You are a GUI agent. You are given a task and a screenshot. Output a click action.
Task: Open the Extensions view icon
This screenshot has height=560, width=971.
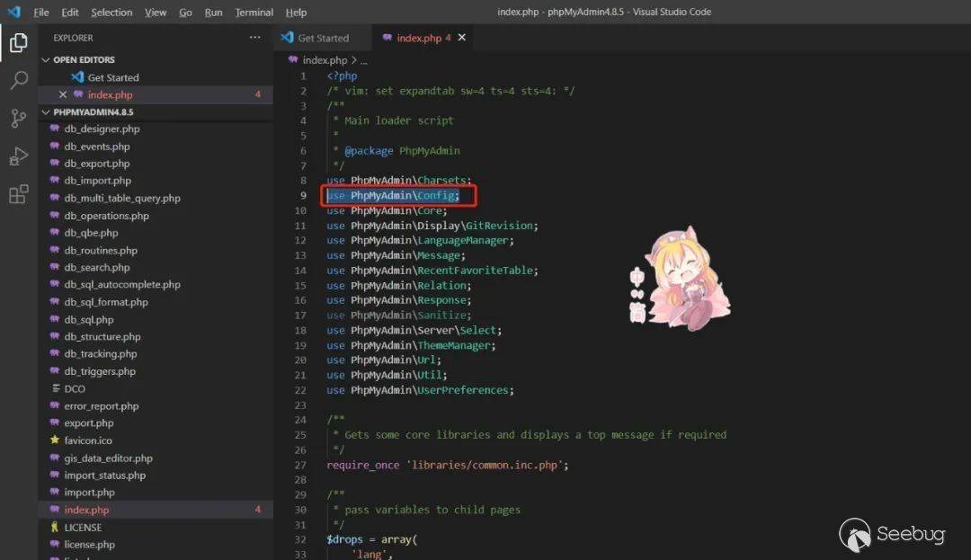(x=18, y=194)
